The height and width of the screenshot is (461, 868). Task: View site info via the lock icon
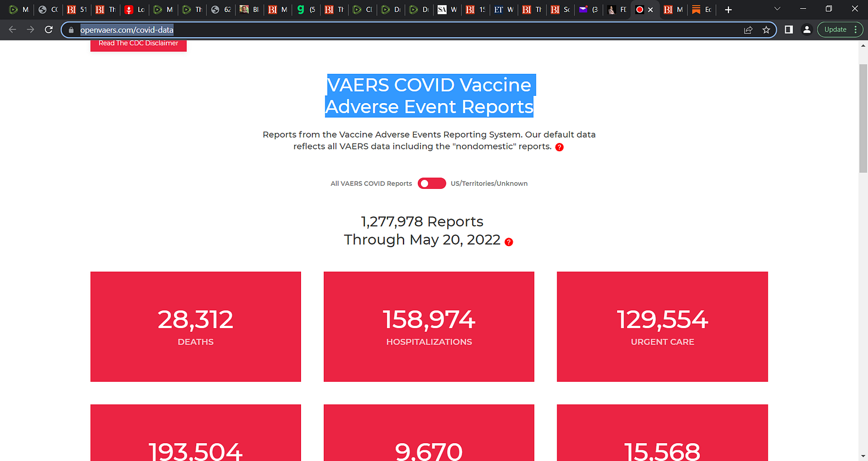point(71,30)
